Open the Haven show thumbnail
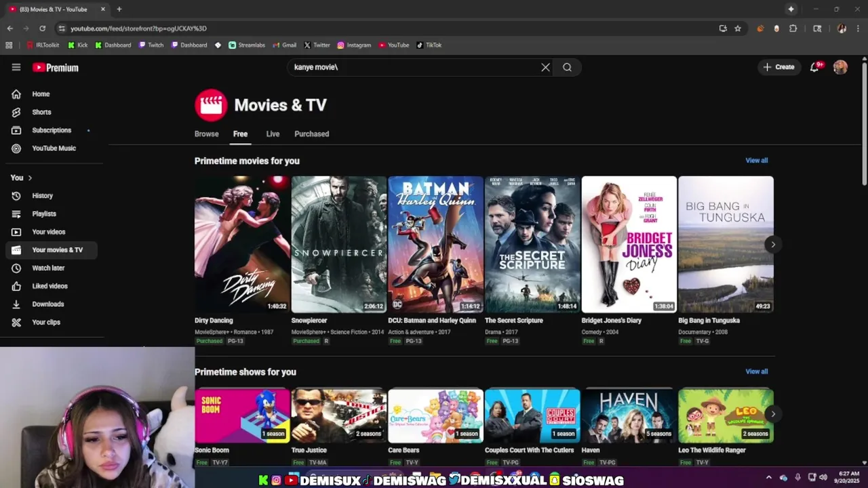The height and width of the screenshot is (488, 868). click(629, 415)
